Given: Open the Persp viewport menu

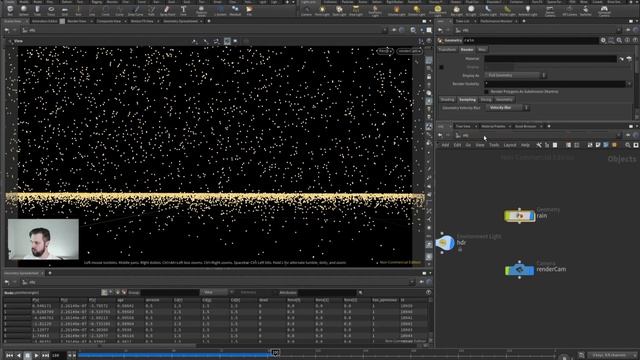Looking at the screenshot, I should coord(384,51).
